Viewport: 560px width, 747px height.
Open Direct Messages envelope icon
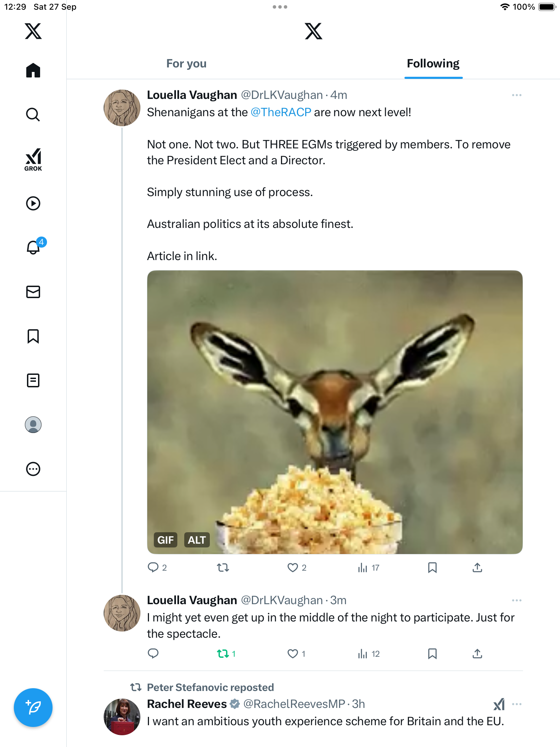click(33, 292)
